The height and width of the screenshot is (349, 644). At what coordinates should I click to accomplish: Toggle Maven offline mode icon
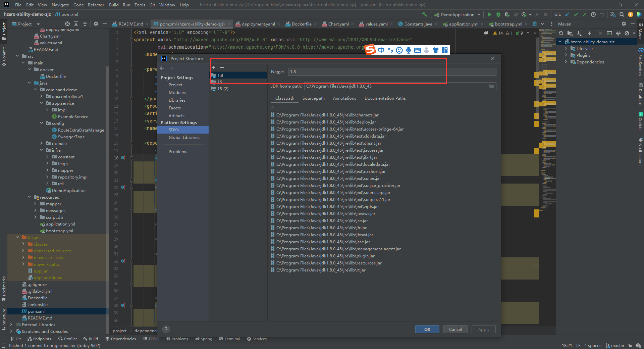tap(618, 33)
